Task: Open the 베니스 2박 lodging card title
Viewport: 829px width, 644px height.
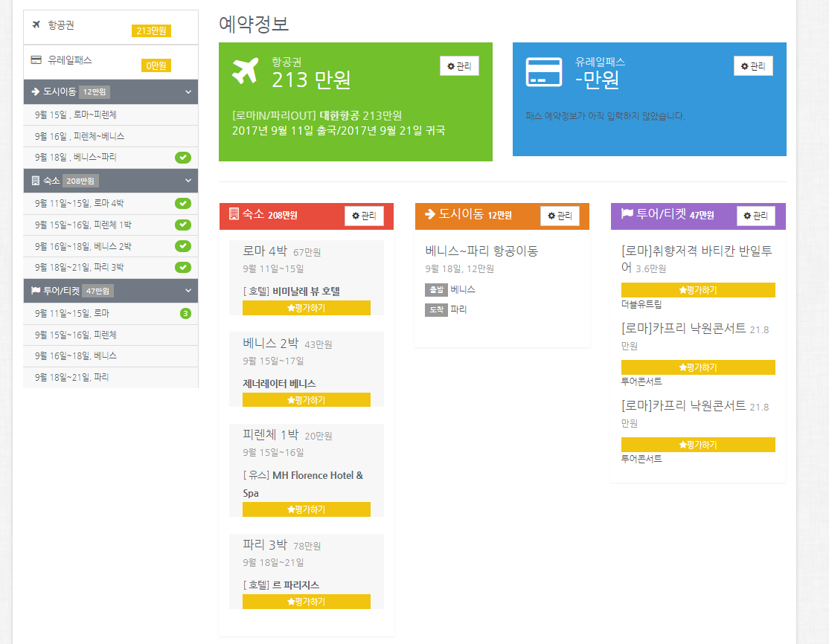Action: [270, 344]
